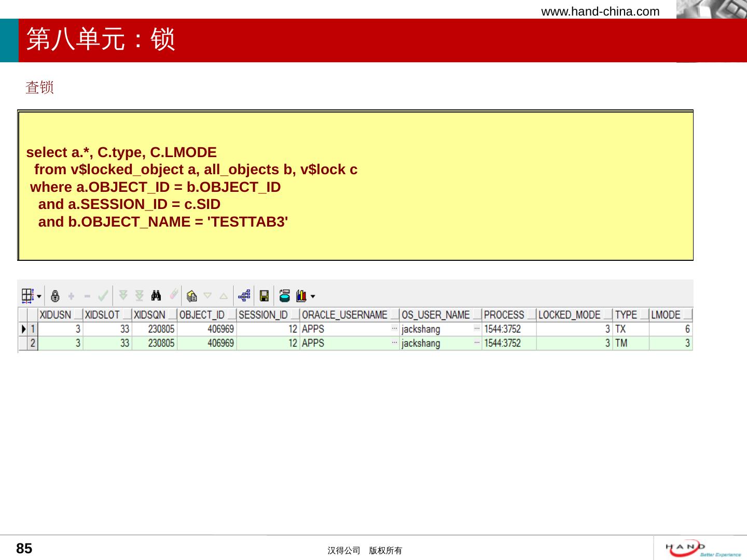The height and width of the screenshot is (560, 747).
Task: Open the dropdown arrow beside chart icon
Action: pyautogui.click(x=313, y=297)
